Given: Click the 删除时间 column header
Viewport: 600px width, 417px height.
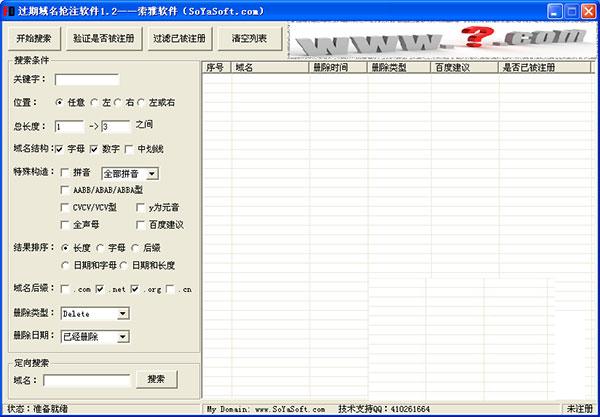Looking at the screenshot, I should 335,68.
